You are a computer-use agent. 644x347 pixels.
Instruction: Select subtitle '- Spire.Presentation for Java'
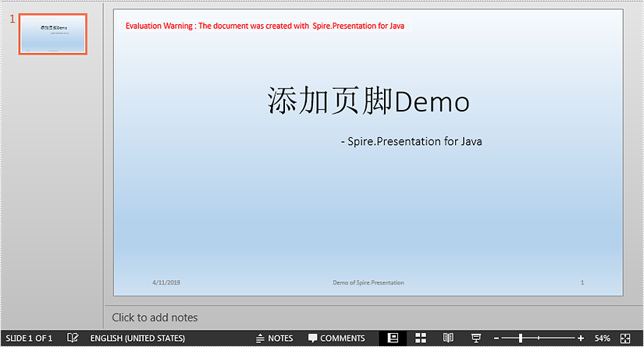click(411, 141)
